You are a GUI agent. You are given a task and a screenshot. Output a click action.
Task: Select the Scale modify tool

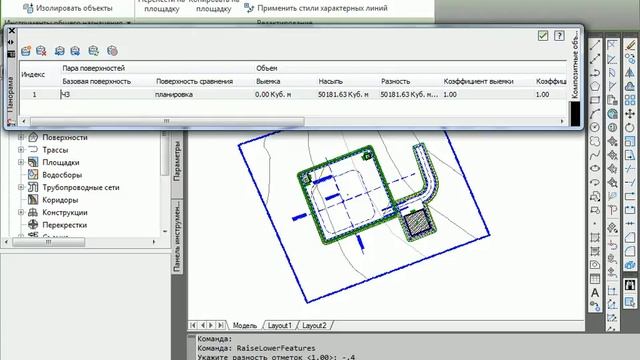click(630, 141)
